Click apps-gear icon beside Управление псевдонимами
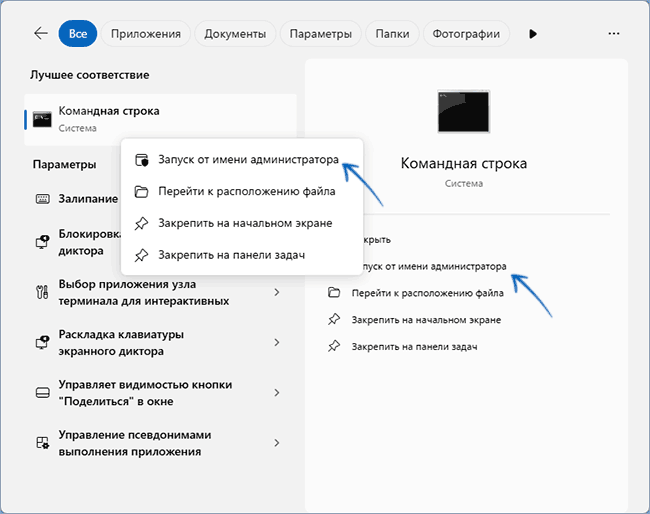This screenshot has width=650, height=514. (43, 443)
